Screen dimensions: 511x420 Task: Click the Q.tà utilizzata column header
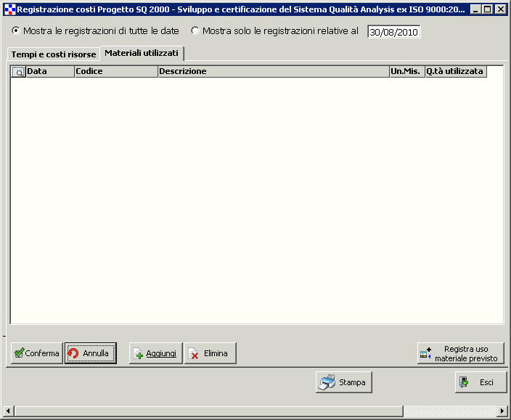tap(455, 72)
